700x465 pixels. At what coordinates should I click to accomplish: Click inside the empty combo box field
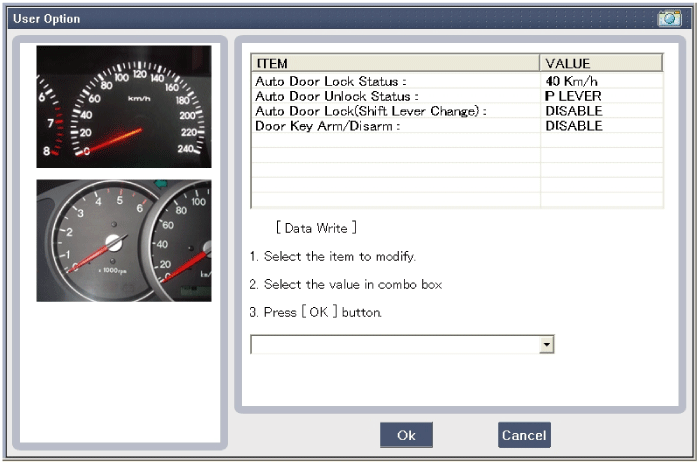[394, 345]
